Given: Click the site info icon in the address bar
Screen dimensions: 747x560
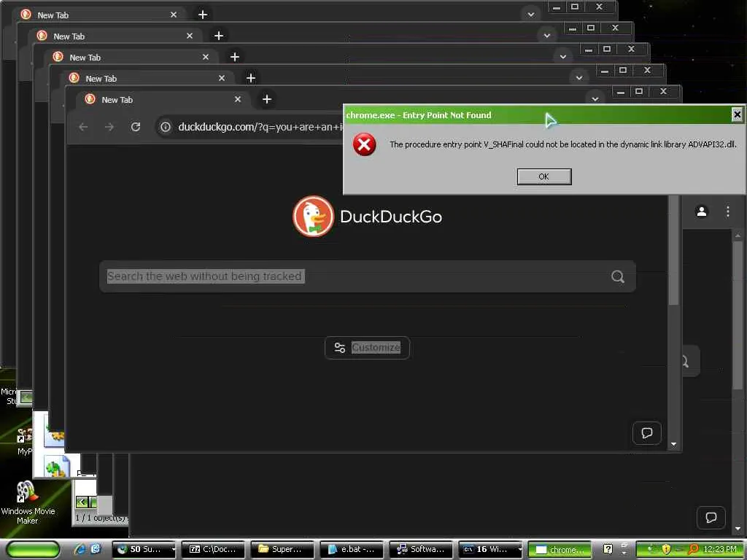Looking at the screenshot, I should click(x=166, y=127).
